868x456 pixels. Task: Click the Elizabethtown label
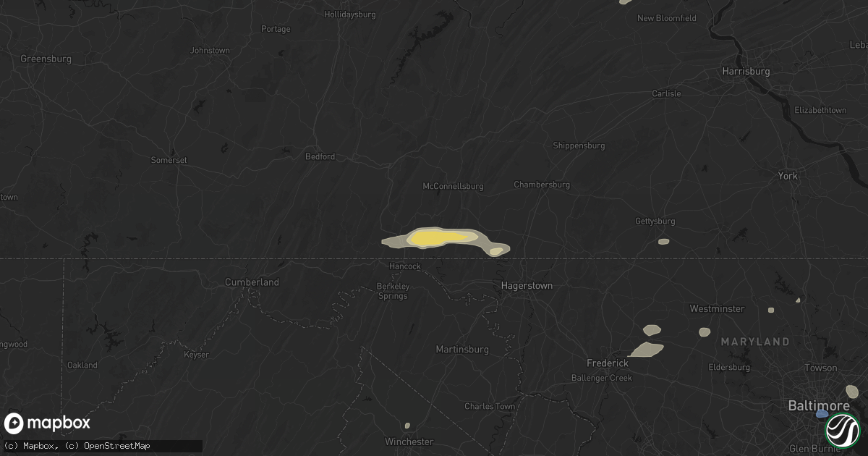tap(820, 110)
